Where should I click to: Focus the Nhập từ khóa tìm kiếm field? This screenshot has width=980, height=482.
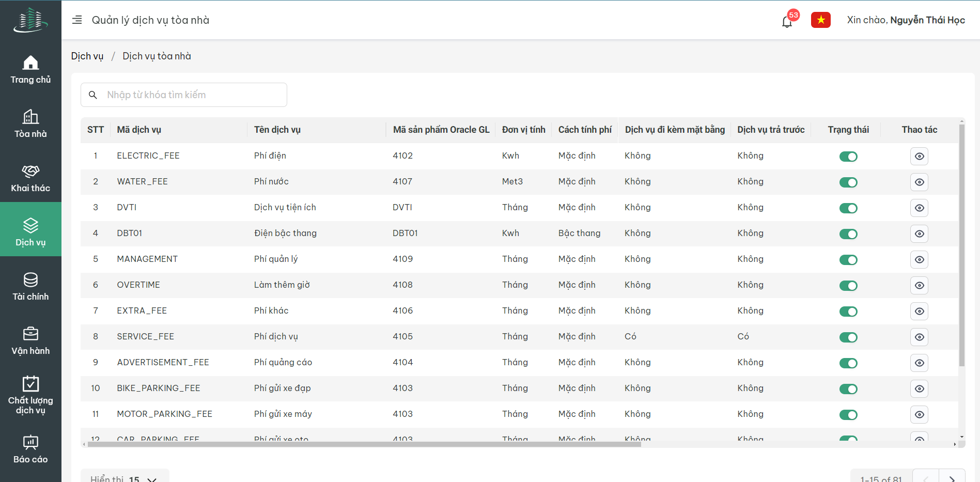click(184, 95)
